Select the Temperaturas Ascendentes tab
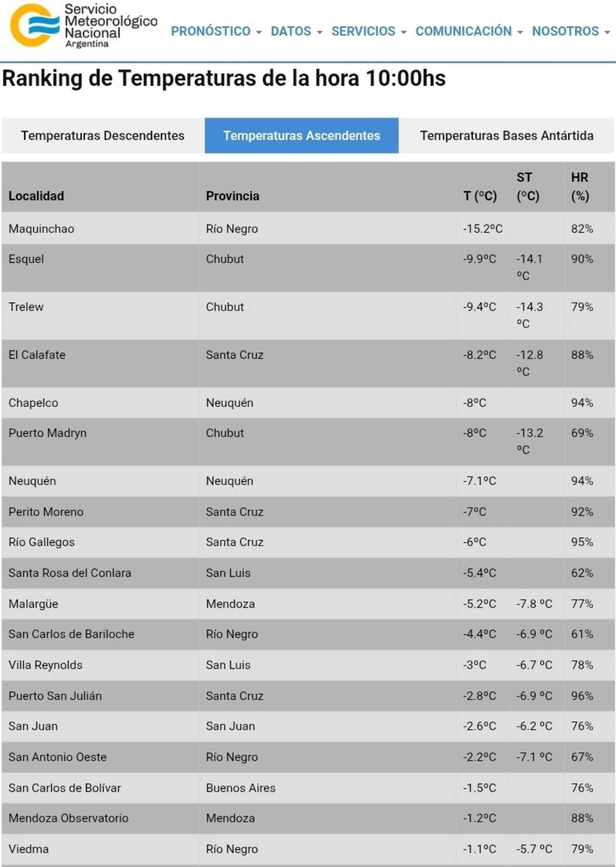 301,136
